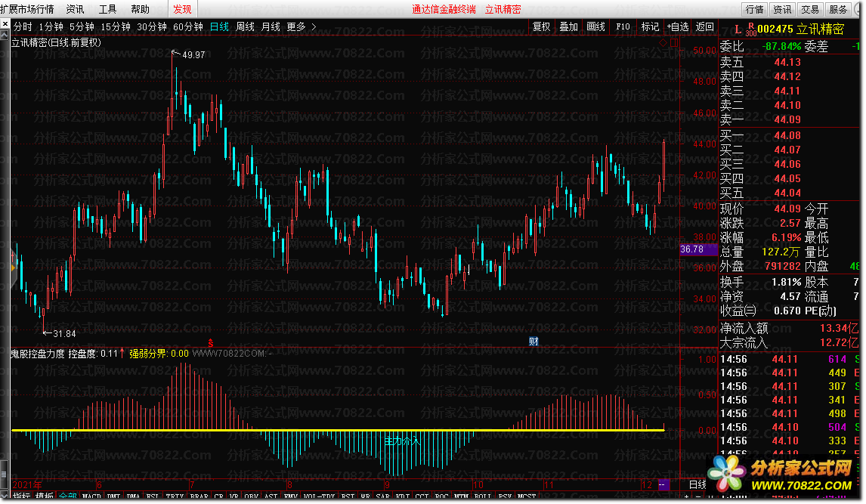Click the 返回 back button
Screen dimensions: 866x504
click(x=705, y=26)
